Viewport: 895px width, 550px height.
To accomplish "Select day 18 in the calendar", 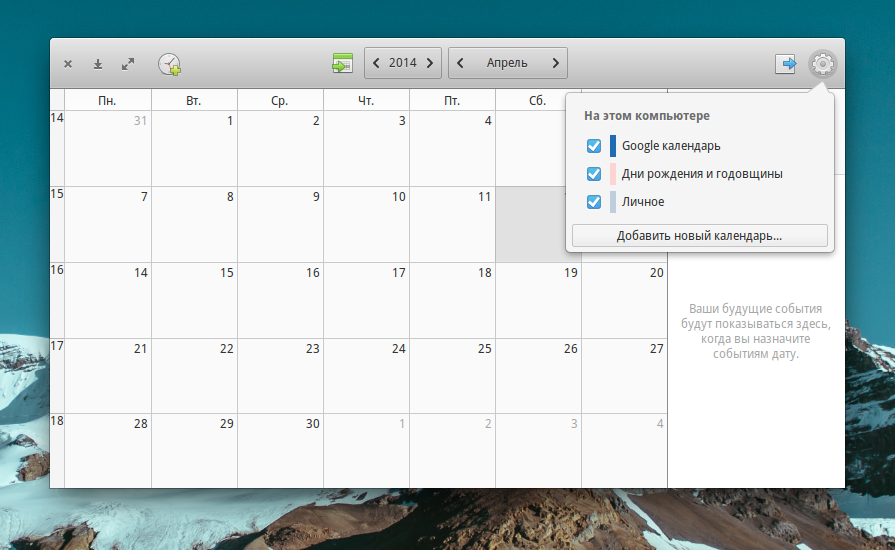I will click(453, 301).
